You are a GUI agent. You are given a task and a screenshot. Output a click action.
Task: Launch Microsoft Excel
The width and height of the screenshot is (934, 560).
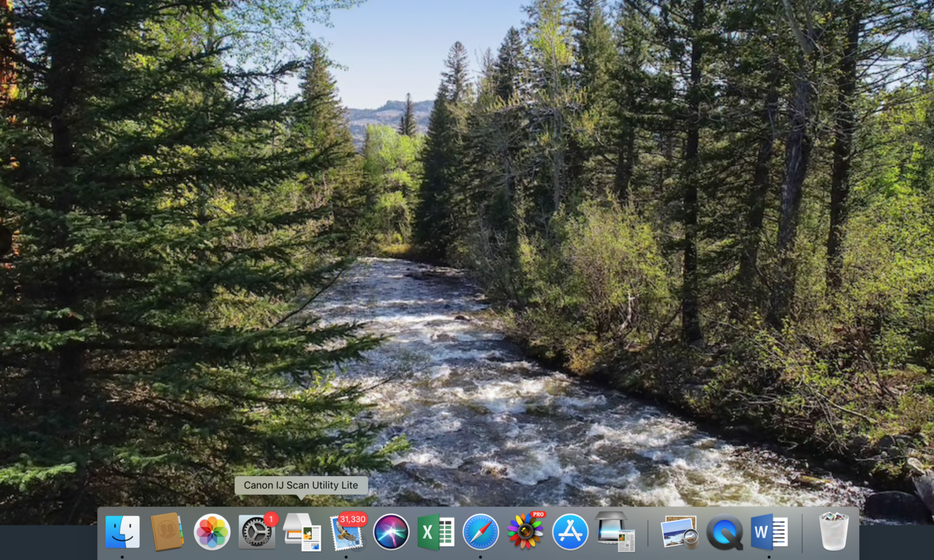(436, 532)
